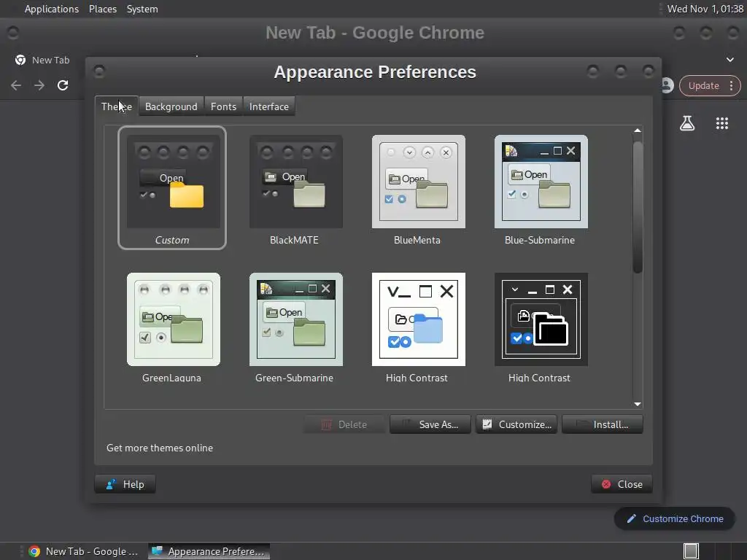Switch to Chrome via taskbar entry
747x560 pixels.
[83, 551]
